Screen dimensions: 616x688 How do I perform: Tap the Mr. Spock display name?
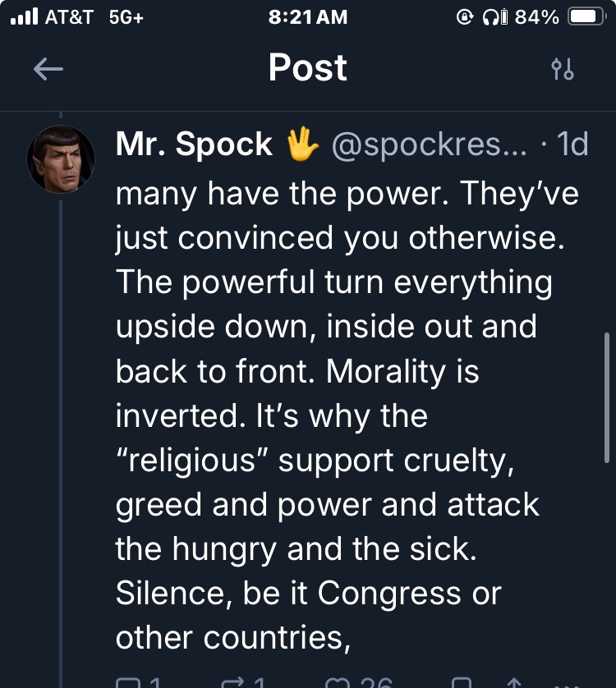tap(194, 144)
